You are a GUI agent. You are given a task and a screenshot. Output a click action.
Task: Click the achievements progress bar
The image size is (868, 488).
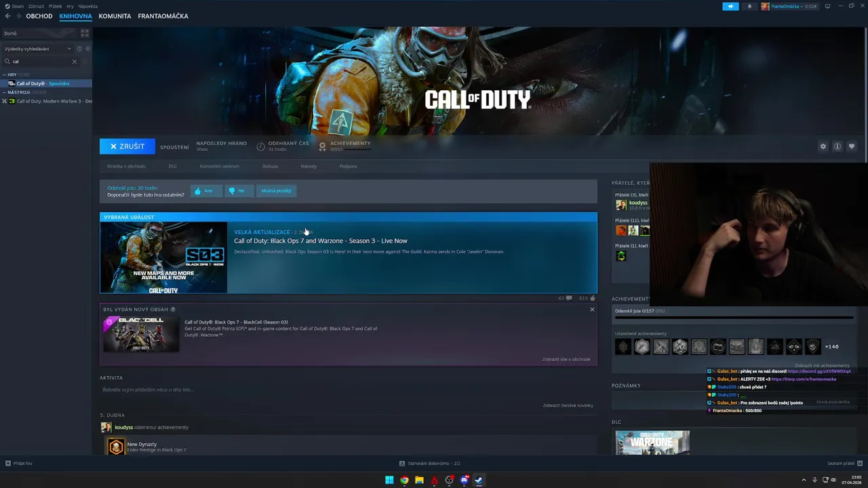coord(734,317)
